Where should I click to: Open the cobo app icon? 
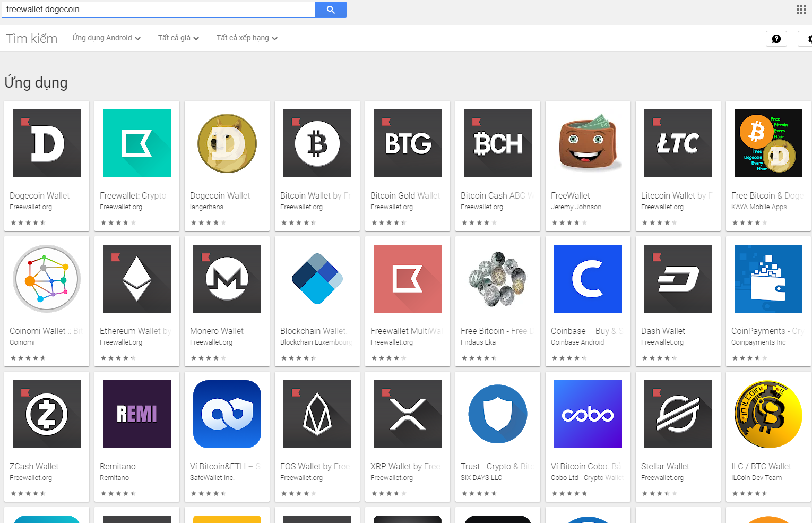coord(588,414)
